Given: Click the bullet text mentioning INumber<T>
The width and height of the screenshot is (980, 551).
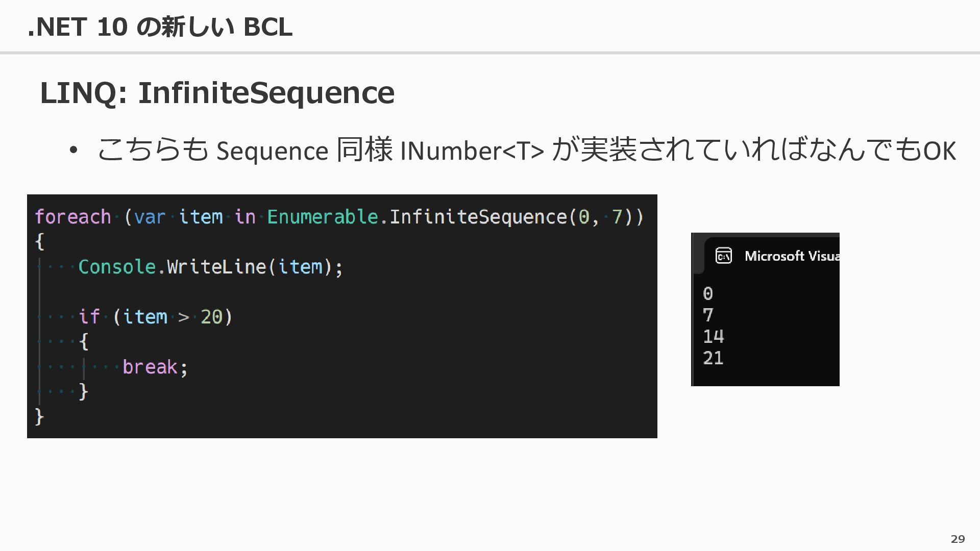Looking at the screenshot, I should pos(526,150).
